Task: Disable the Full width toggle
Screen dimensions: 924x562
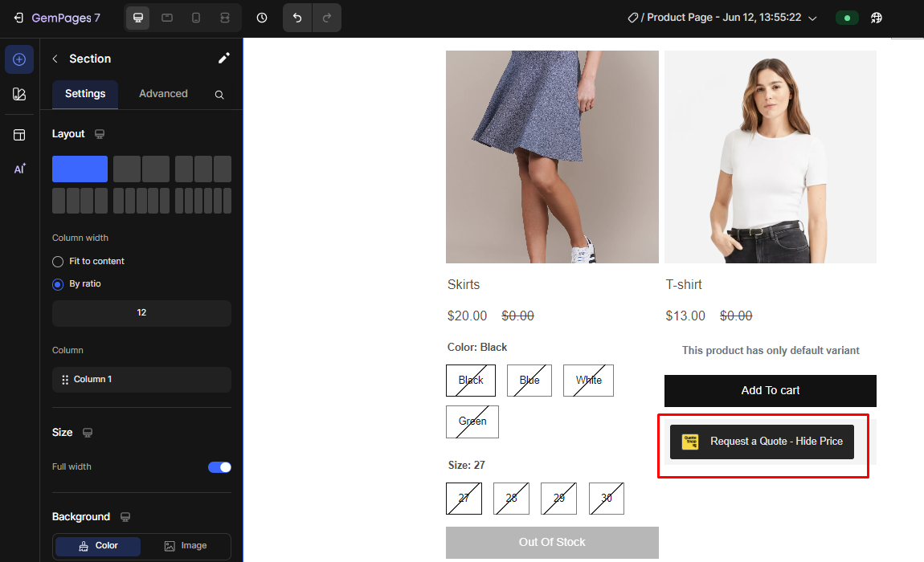Action: coord(219,466)
